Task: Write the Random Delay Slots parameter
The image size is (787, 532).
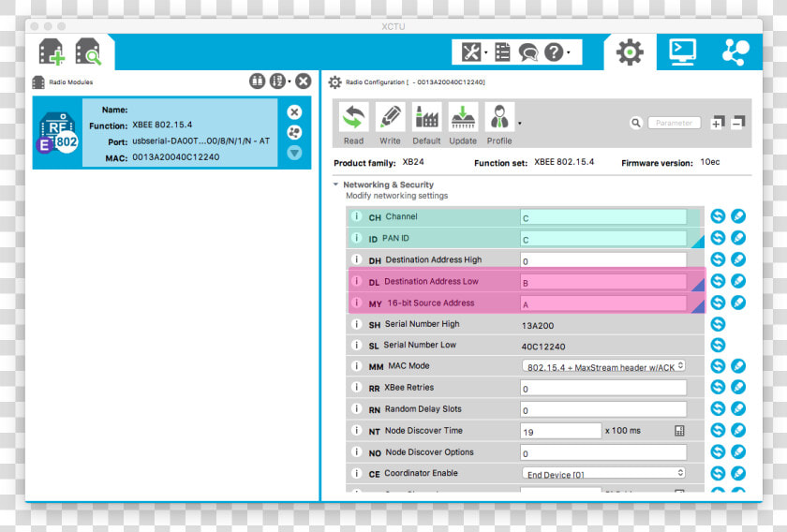Action: [738, 408]
